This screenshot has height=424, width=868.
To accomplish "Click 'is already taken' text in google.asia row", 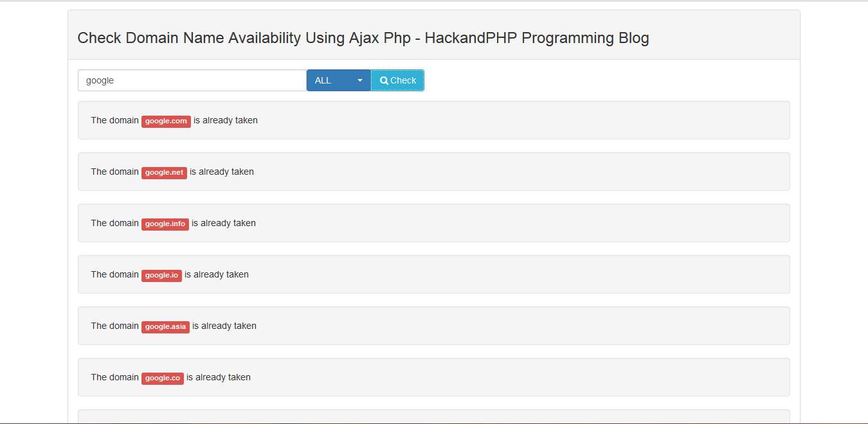I will tap(224, 326).
